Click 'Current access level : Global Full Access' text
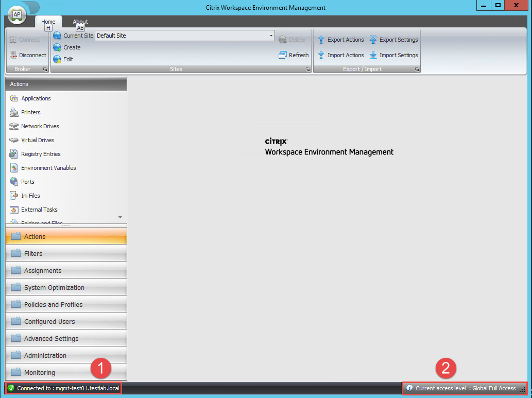Viewport: 532px width, 398px height. (x=466, y=388)
